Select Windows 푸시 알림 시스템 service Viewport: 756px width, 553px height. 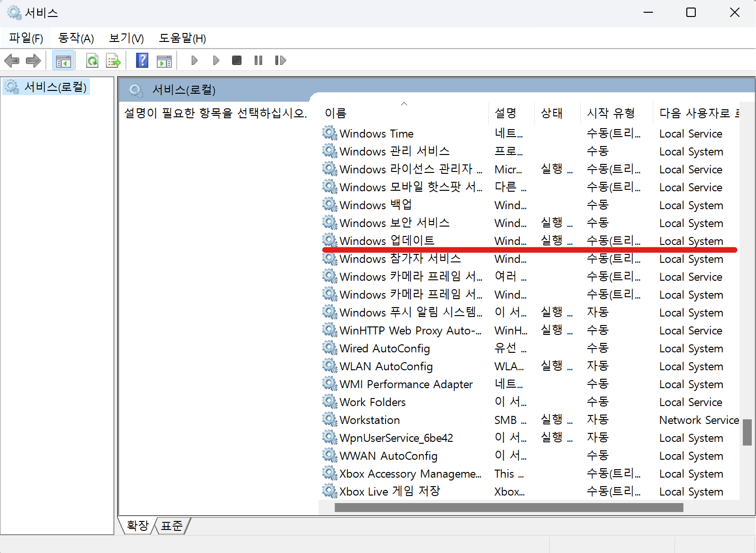(x=530, y=313)
